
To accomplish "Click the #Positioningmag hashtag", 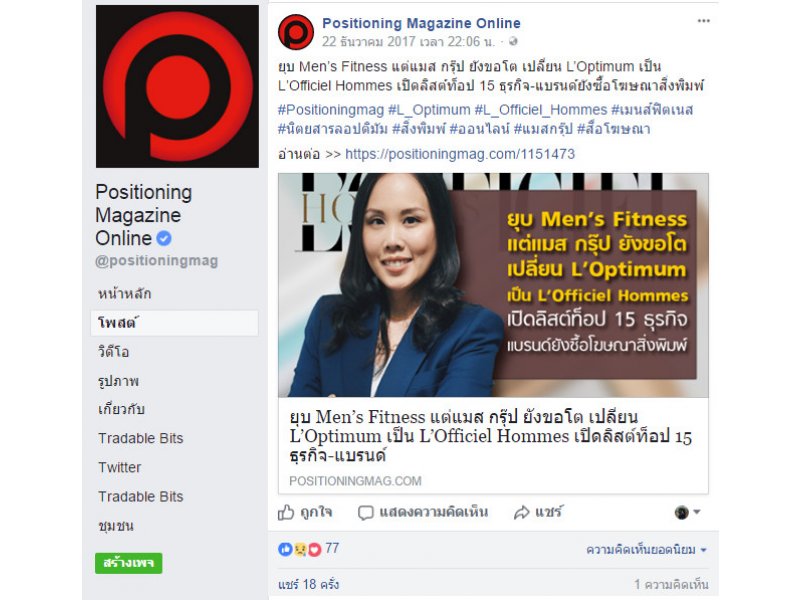I will pyautogui.click(x=331, y=110).
